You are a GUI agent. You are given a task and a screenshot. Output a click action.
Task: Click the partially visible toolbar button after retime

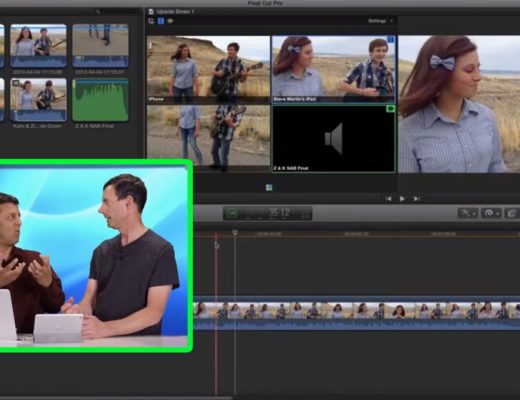tap(512, 213)
